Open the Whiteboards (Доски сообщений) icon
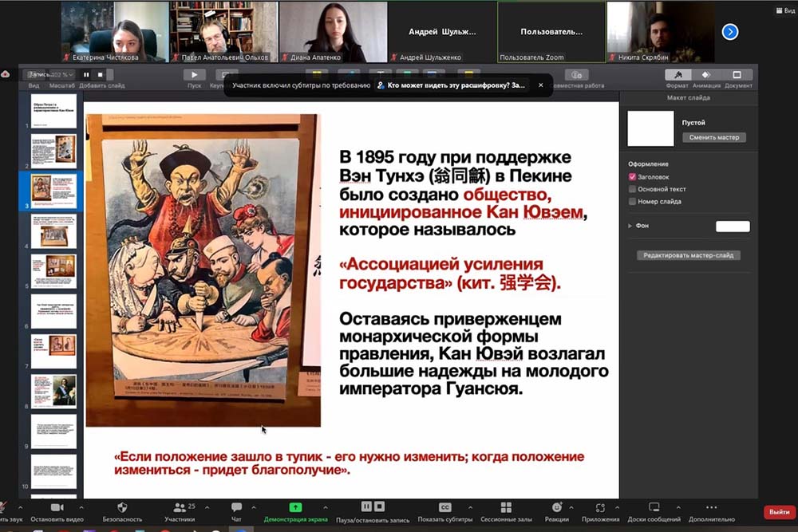 pyautogui.click(x=654, y=508)
